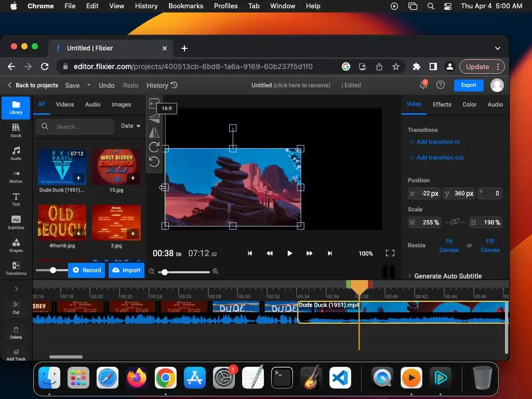Screen dimensions: 532x399
Task: Click the X position field
Action: click(424, 193)
